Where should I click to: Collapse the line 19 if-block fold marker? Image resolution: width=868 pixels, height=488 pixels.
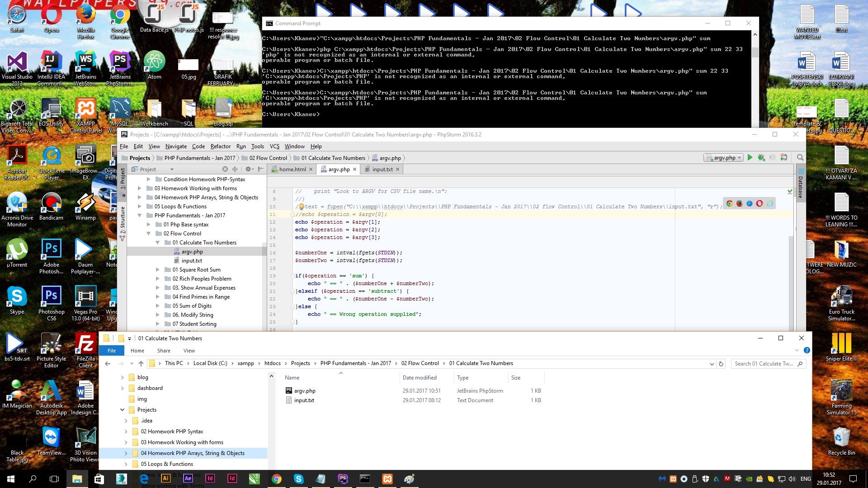[x=292, y=276]
